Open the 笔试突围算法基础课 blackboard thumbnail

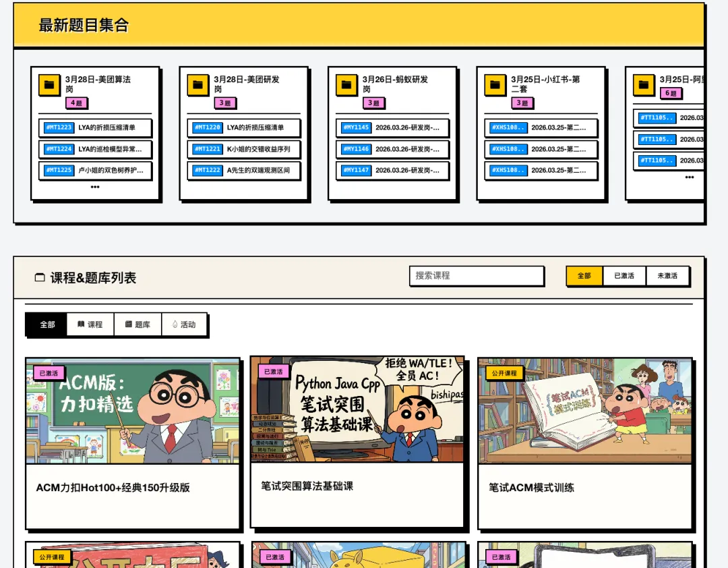pyautogui.click(x=357, y=409)
